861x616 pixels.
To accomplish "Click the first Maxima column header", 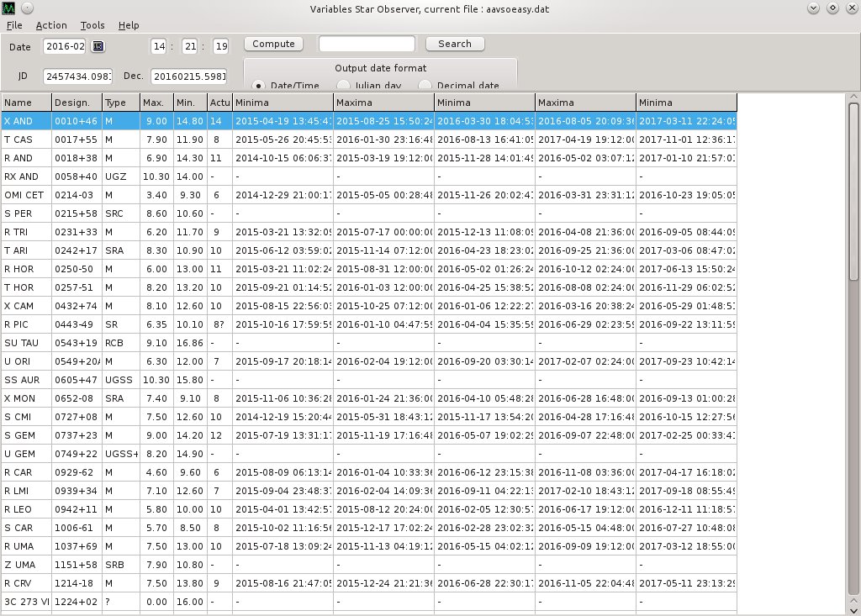I will click(383, 103).
